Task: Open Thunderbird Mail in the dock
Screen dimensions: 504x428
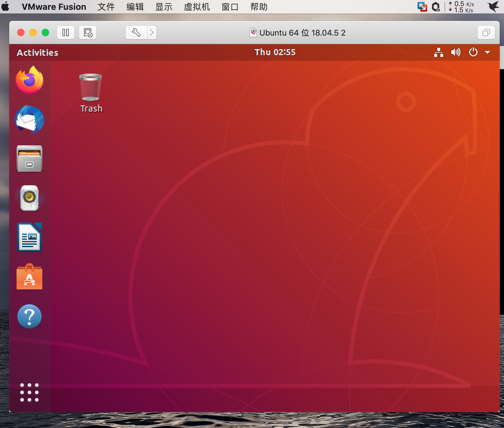Action: pos(29,120)
